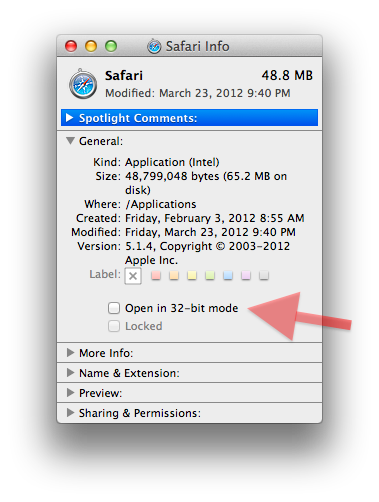Zoom the Safari Info window with green button
The width and height of the screenshot is (379, 502).
(111, 46)
